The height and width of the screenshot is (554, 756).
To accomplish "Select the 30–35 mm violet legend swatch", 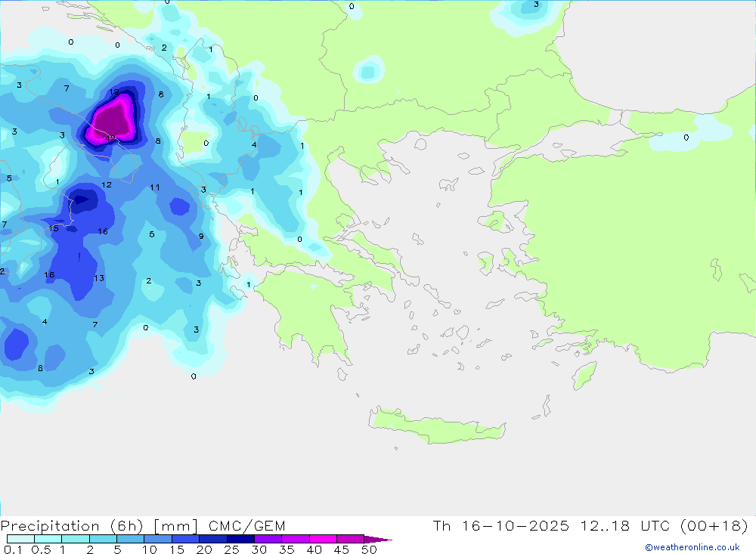I will click(x=268, y=539).
